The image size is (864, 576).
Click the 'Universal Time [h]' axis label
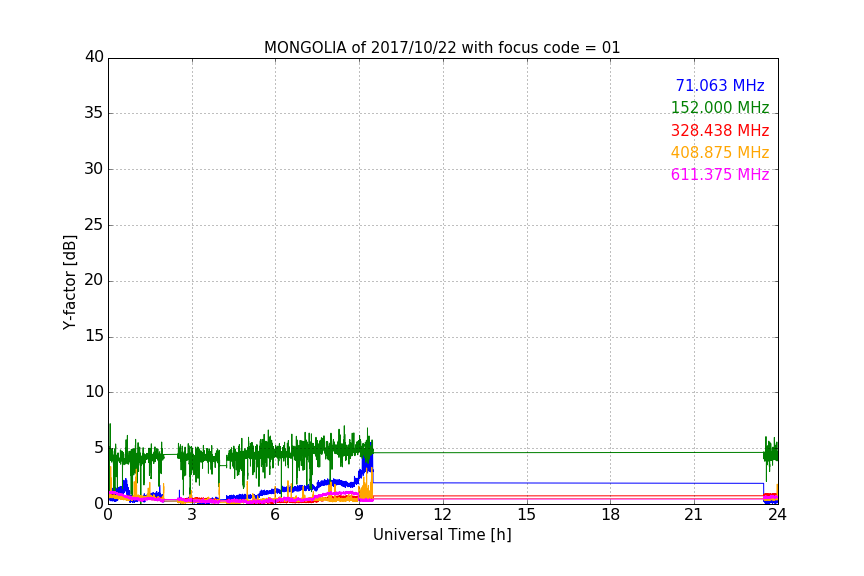(442, 535)
